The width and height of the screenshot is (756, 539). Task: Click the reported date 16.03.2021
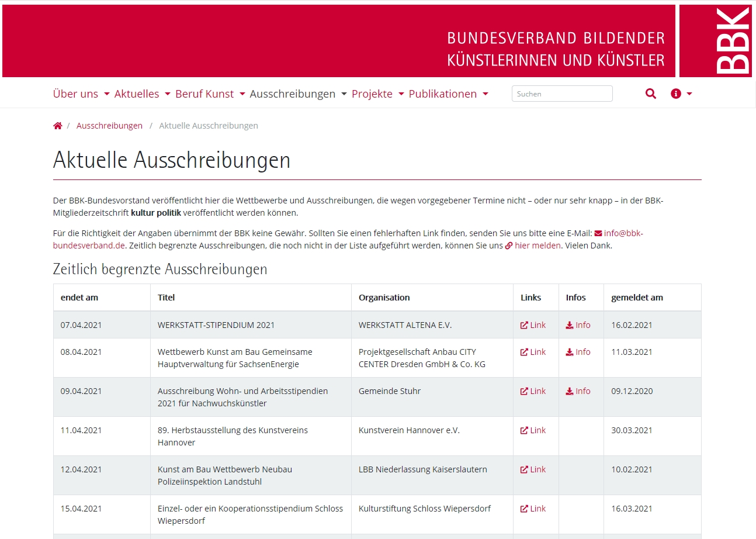(632, 509)
